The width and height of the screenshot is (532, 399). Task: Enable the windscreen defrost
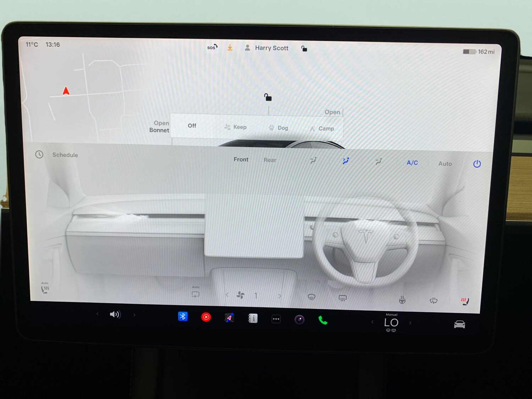click(311, 297)
